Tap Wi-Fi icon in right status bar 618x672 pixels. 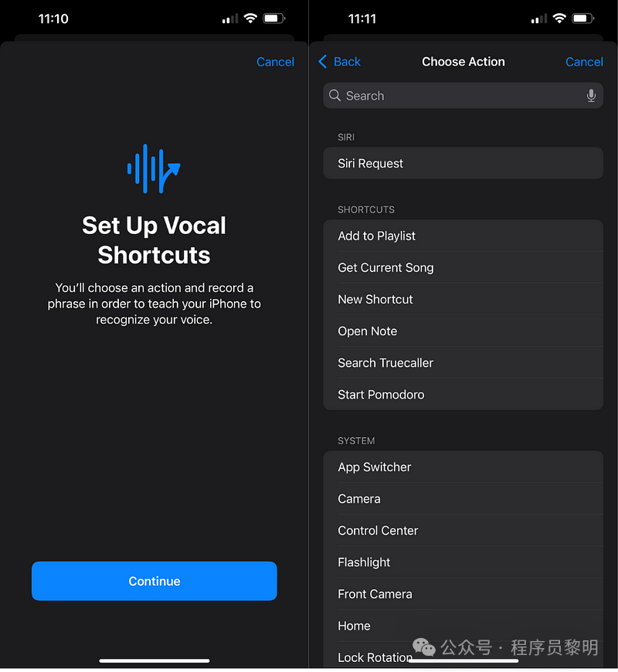pos(559,19)
